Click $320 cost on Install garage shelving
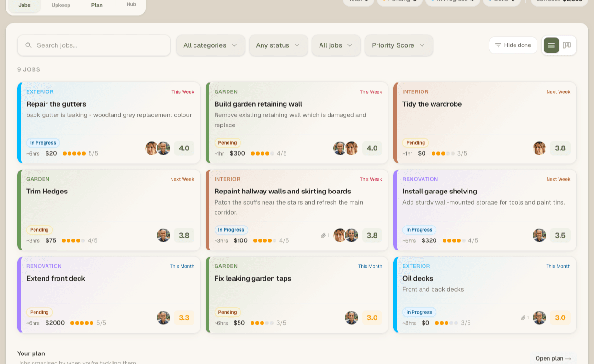 click(x=429, y=240)
